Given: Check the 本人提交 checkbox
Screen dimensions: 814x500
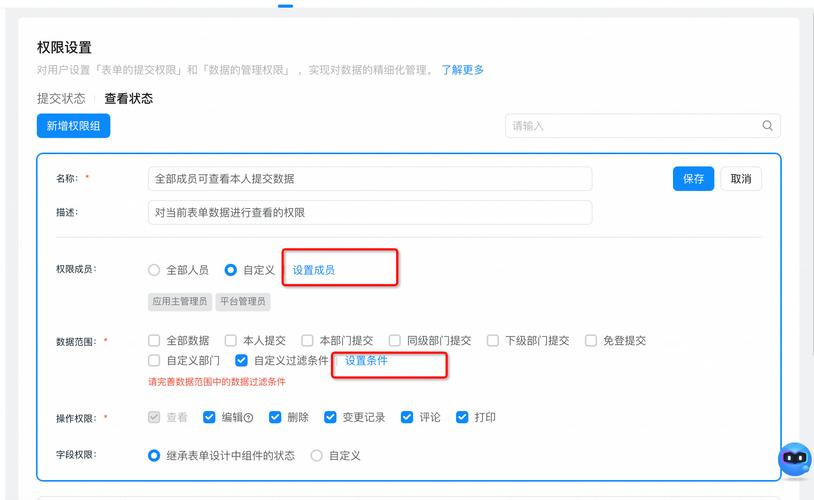Looking at the screenshot, I should [230, 341].
